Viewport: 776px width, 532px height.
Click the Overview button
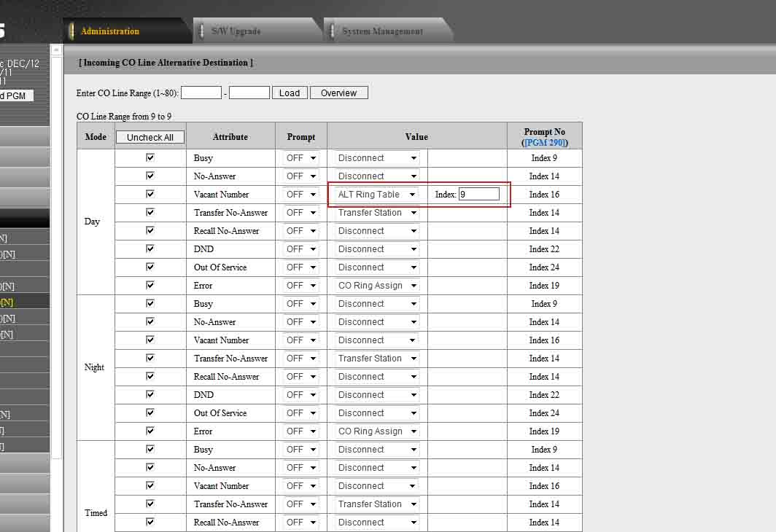pos(338,93)
